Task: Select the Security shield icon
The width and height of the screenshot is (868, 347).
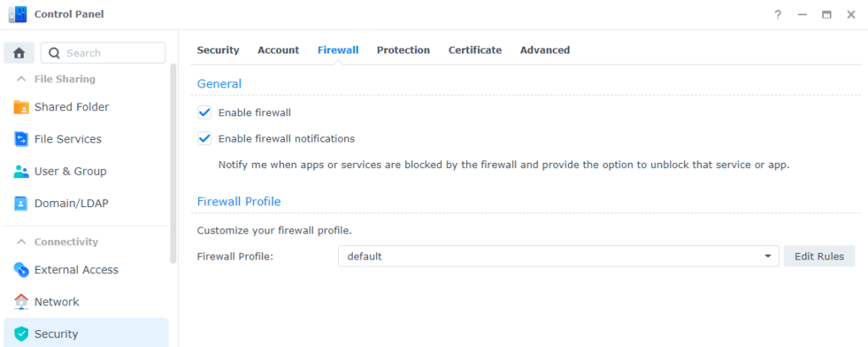Action: pos(21,334)
